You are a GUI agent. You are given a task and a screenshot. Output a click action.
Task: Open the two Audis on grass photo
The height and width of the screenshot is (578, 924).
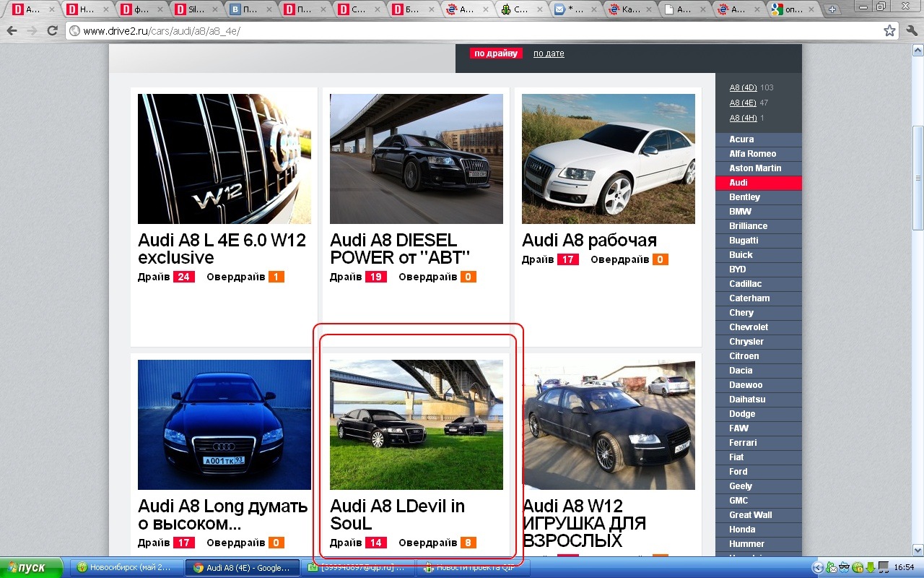point(417,425)
